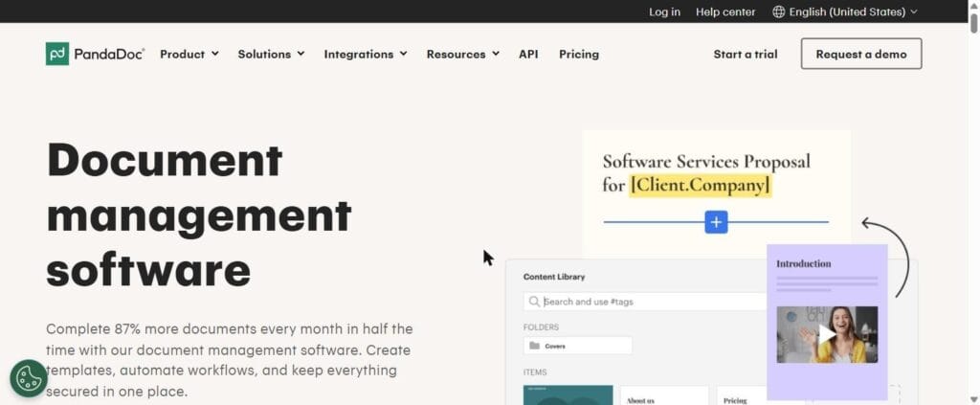This screenshot has height=405, width=980.
Task: Expand the Product menu
Action: click(189, 55)
